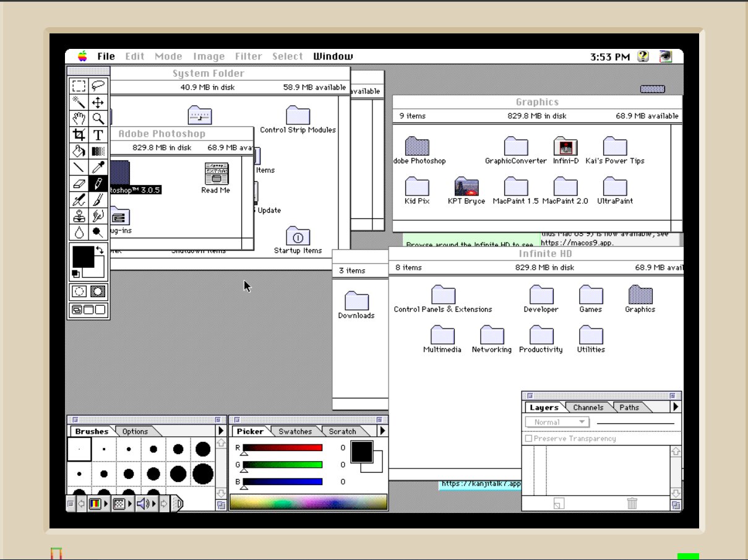Expand the Control Strip sound volume module
Viewport: 748px width, 560px height.
[147, 504]
